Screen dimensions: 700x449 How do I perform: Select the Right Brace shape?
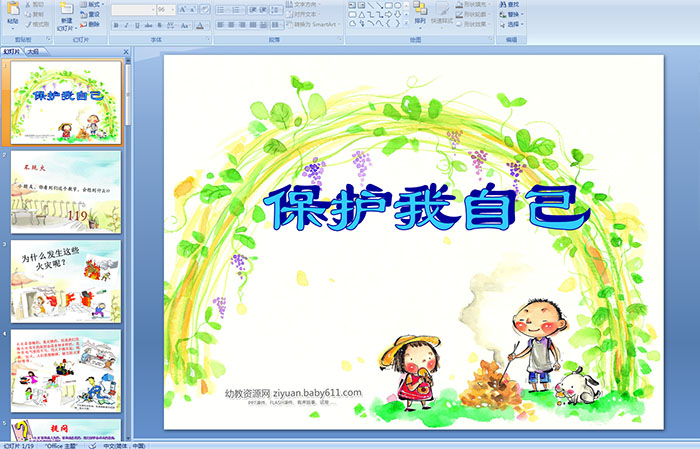point(397,24)
